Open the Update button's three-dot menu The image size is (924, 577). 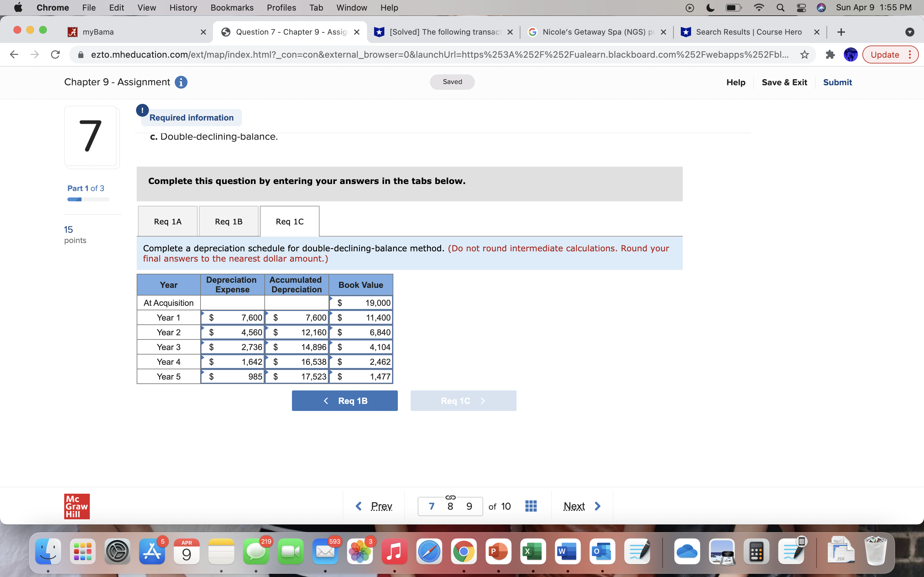pos(910,54)
